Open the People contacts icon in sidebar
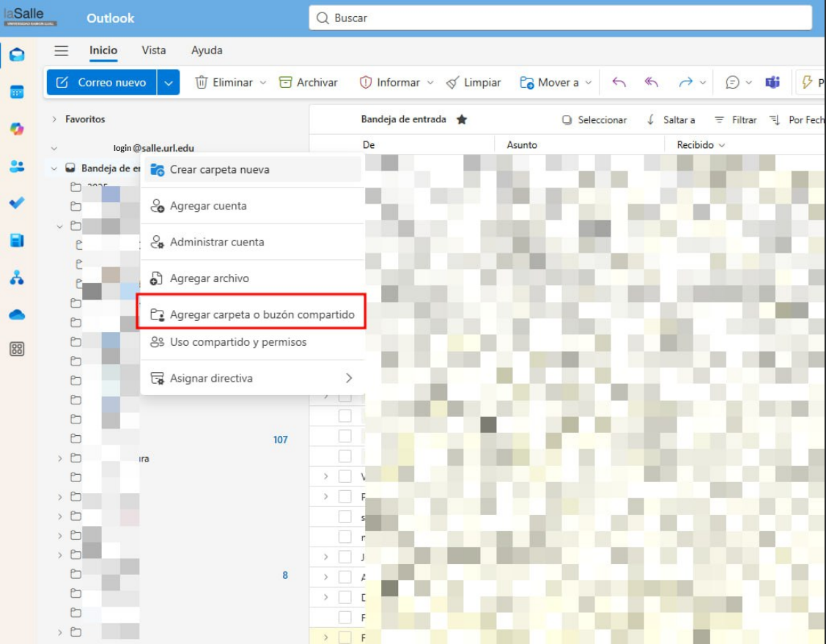The width and height of the screenshot is (826, 644). tap(17, 166)
